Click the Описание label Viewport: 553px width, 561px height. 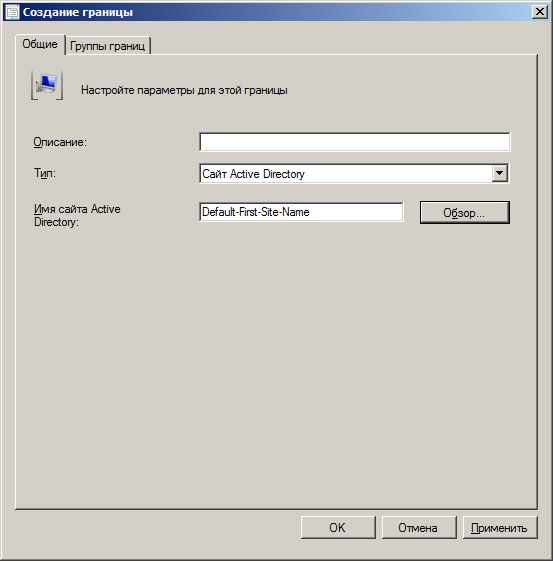60,142
